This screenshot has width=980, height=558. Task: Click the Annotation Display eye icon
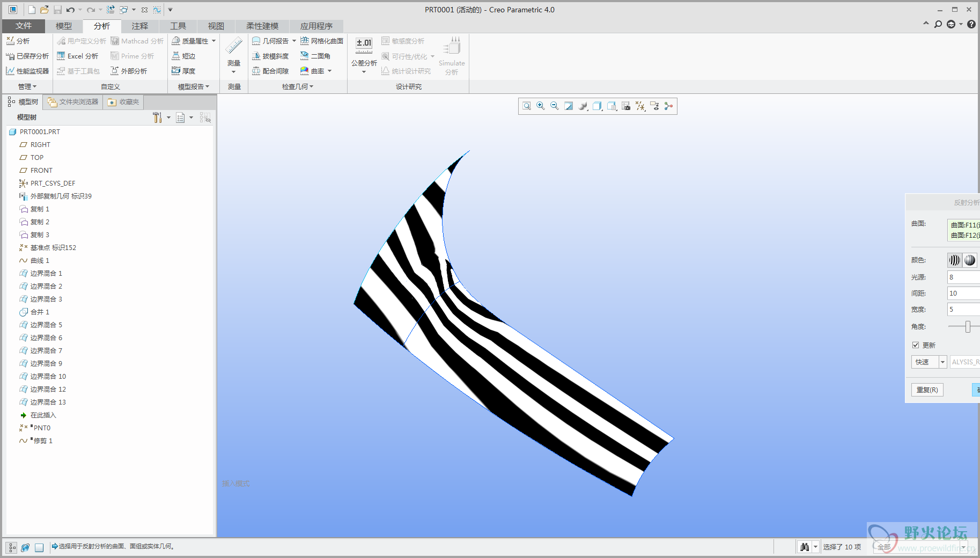click(x=654, y=106)
